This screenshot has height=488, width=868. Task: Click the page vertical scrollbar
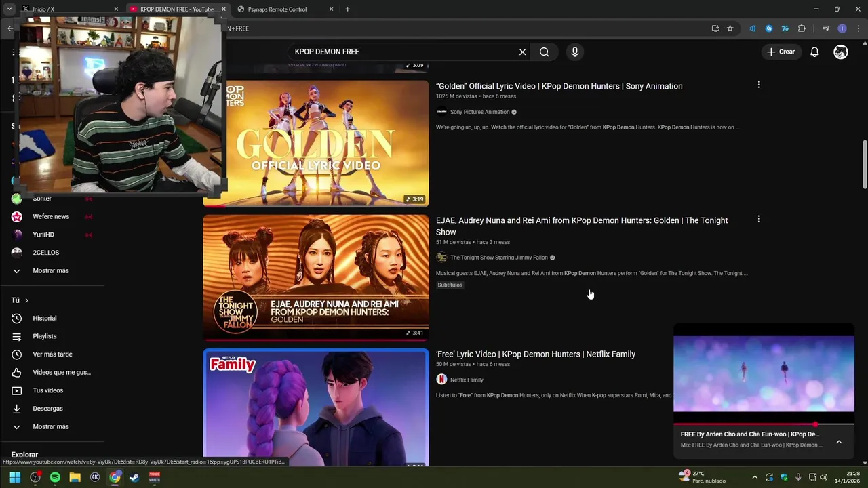864,165
